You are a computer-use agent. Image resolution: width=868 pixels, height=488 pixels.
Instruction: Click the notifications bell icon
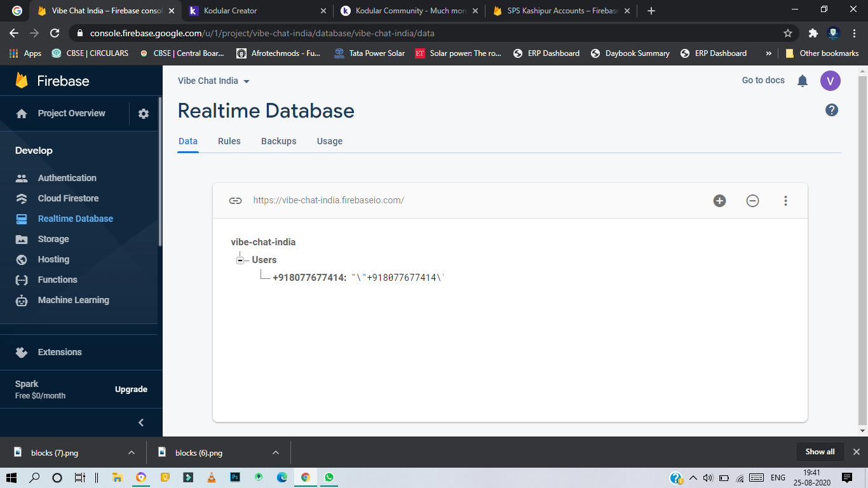click(803, 81)
